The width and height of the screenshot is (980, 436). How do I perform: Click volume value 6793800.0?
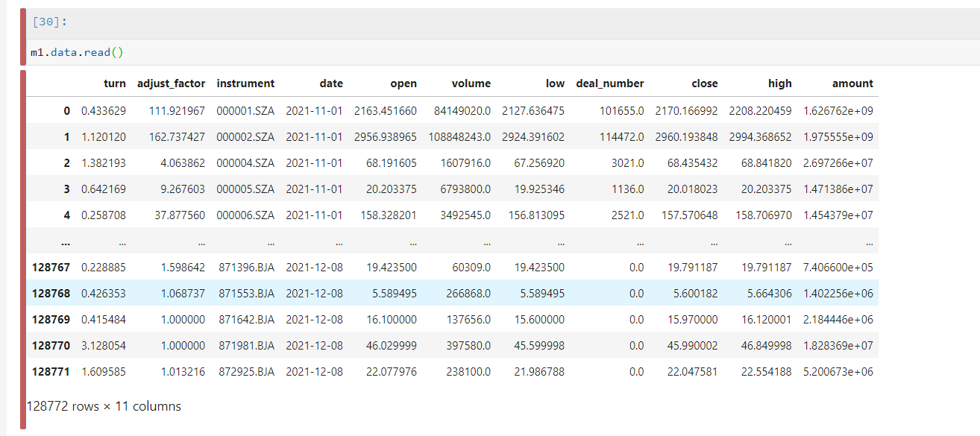pyautogui.click(x=466, y=189)
